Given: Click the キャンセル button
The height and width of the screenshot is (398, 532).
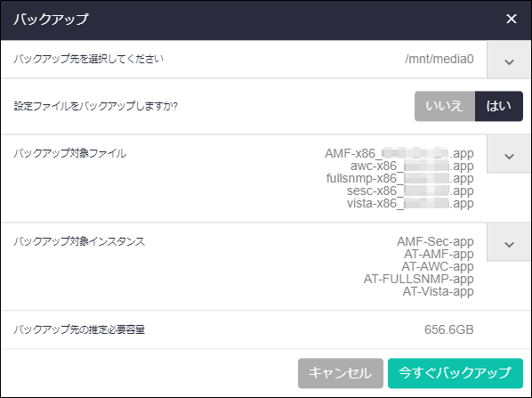Looking at the screenshot, I should (x=341, y=373).
